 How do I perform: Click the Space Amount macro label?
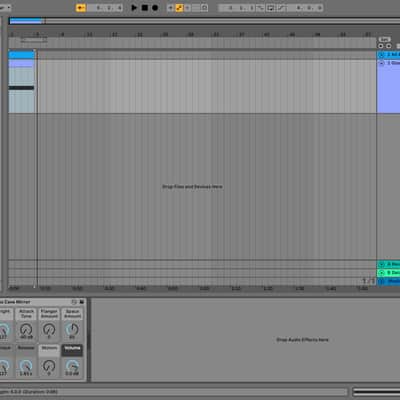(72, 313)
